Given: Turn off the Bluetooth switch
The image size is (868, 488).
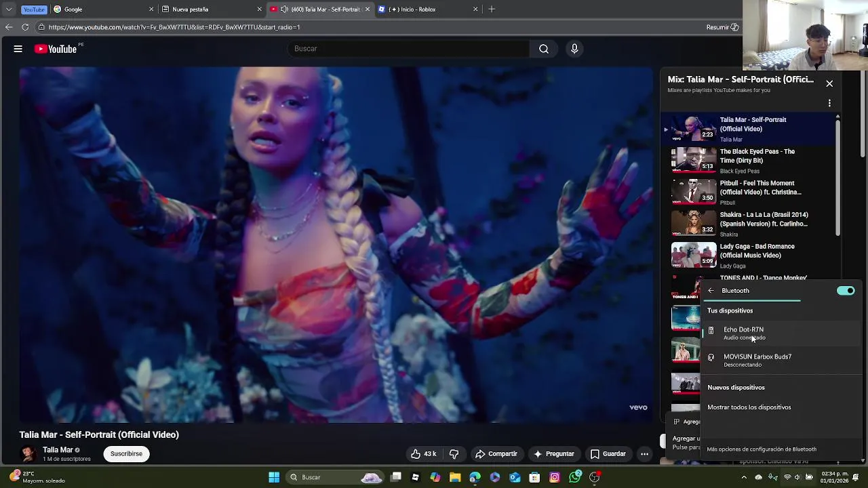Looking at the screenshot, I should [x=846, y=291].
